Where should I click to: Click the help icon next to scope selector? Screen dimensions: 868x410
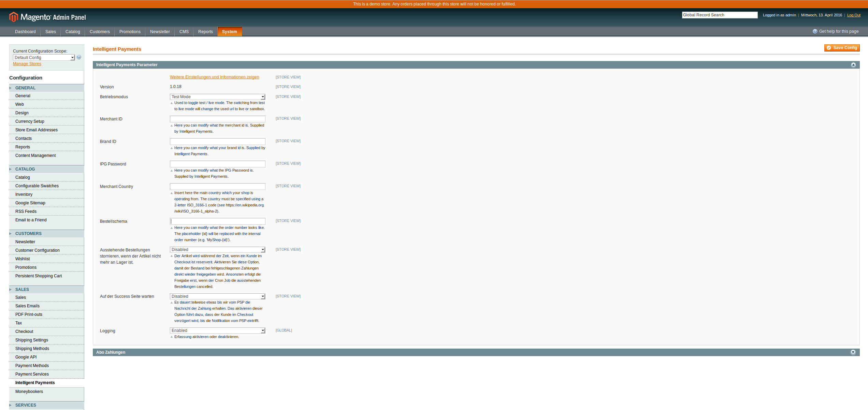pos(79,57)
